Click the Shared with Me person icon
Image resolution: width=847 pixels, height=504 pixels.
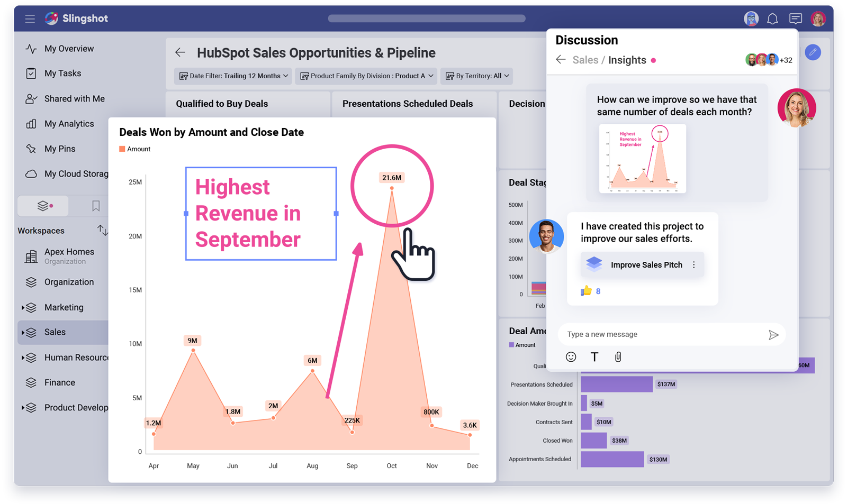(x=31, y=99)
